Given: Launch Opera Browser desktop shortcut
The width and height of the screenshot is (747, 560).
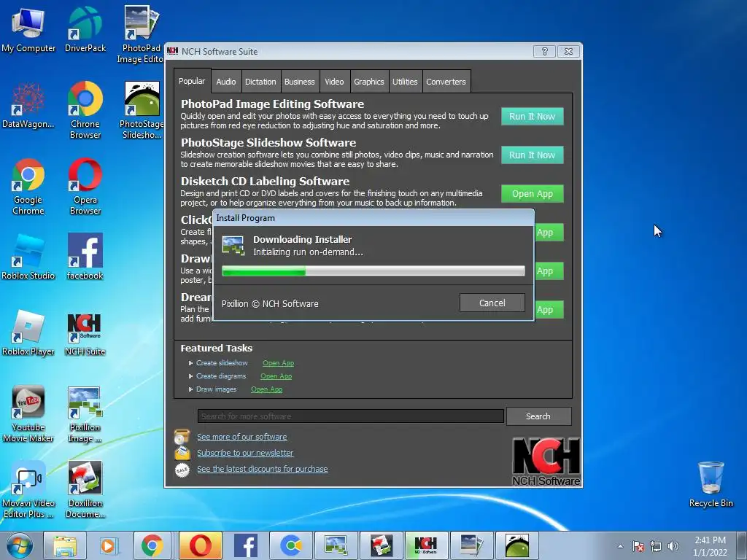Looking at the screenshot, I should click(x=85, y=187).
